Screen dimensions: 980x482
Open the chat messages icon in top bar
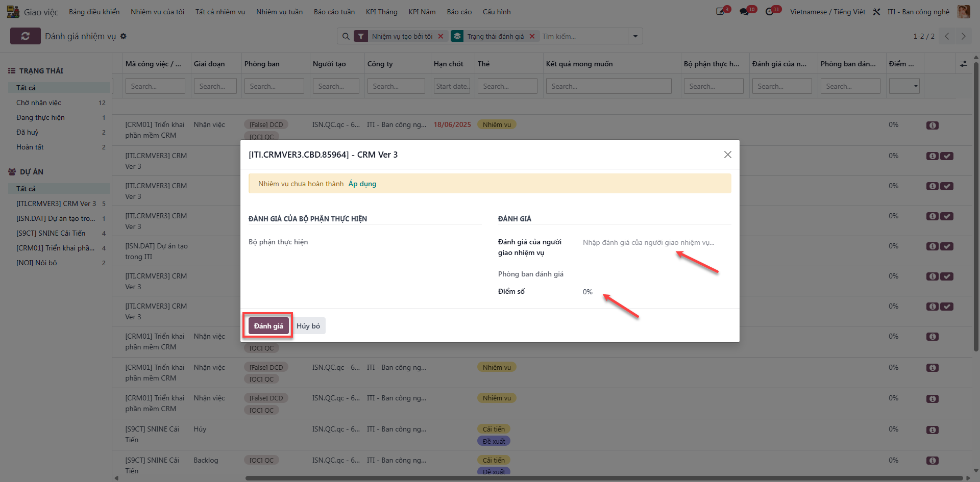[745, 12]
